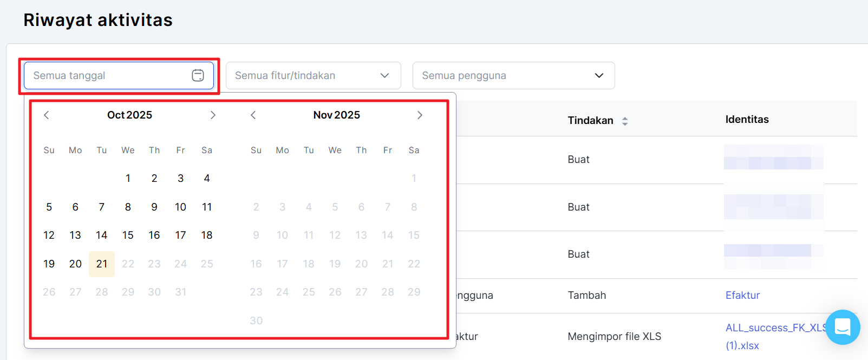Click previous arrow beside Nov 2025

253,115
